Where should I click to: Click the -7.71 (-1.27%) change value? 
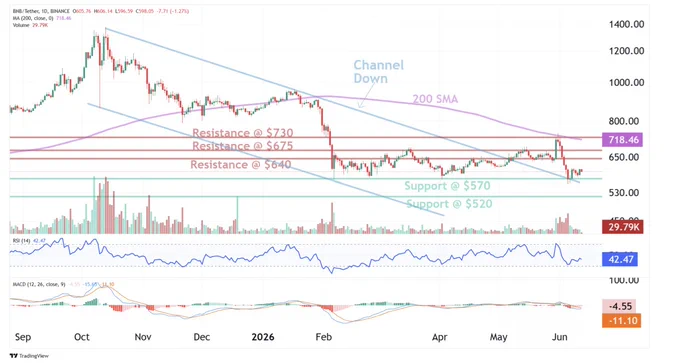pyautogui.click(x=173, y=12)
